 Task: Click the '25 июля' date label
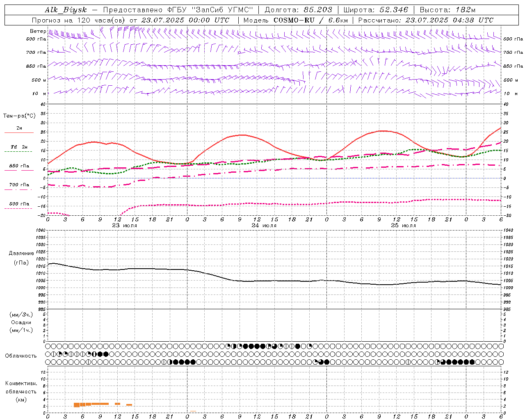pos(403,226)
